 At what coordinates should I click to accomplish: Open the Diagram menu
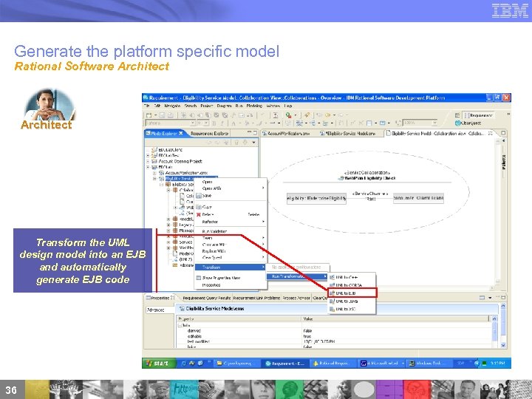click(x=224, y=106)
